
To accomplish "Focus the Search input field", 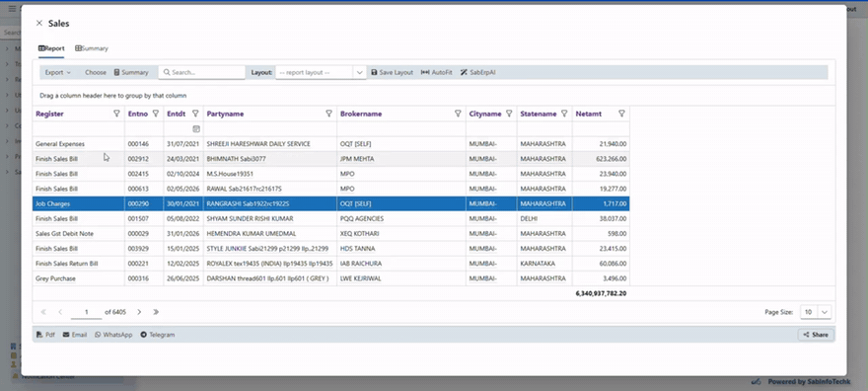I will click(x=202, y=72).
